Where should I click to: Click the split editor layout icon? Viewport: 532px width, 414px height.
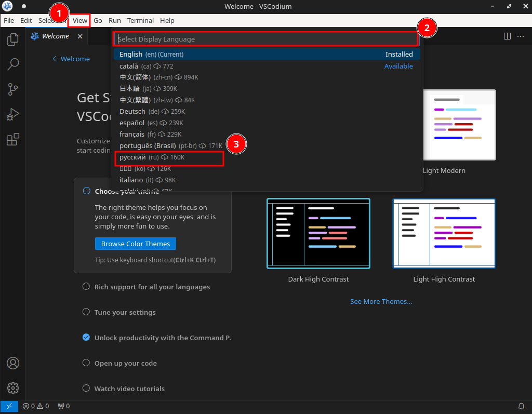pos(507,36)
